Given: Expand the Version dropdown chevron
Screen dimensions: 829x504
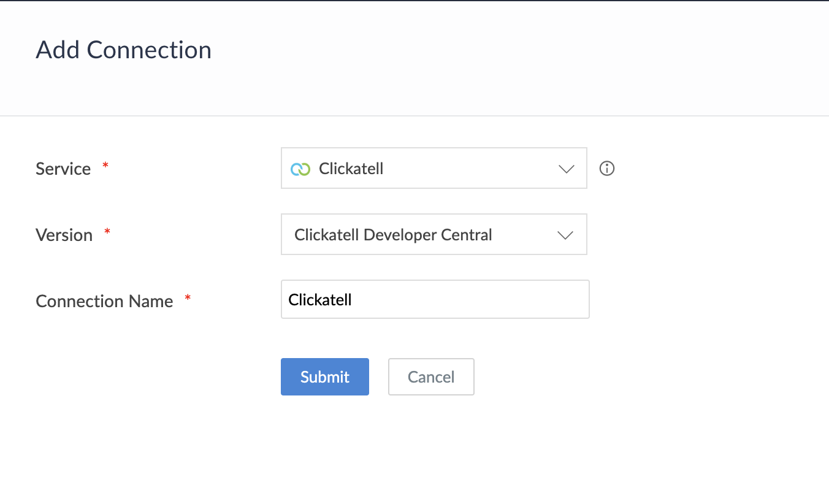Looking at the screenshot, I should tap(565, 235).
